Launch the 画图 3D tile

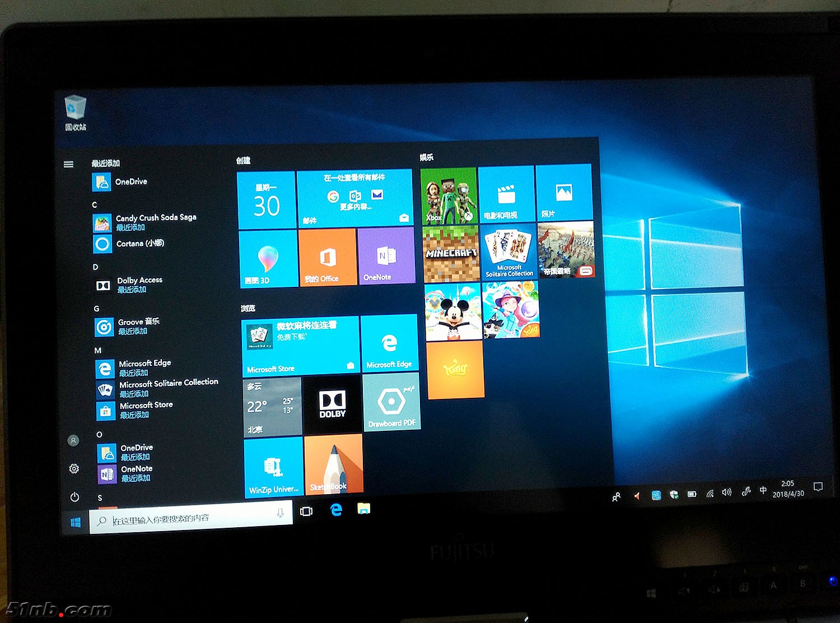pyautogui.click(x=268, y=259)
